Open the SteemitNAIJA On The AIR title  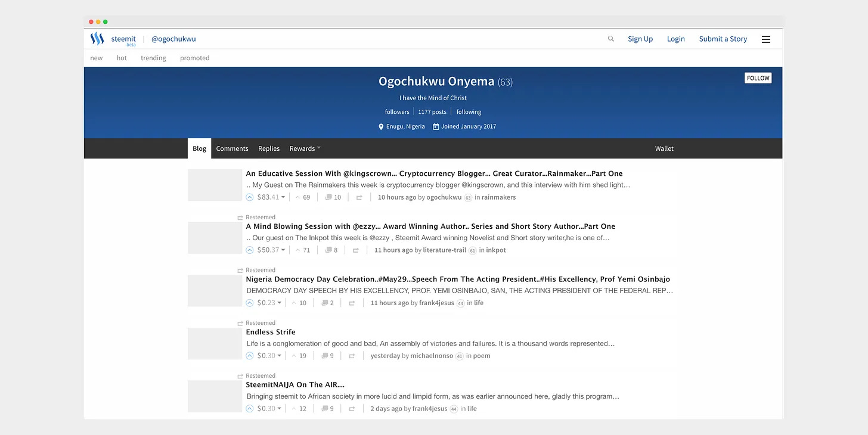point(295,384)
